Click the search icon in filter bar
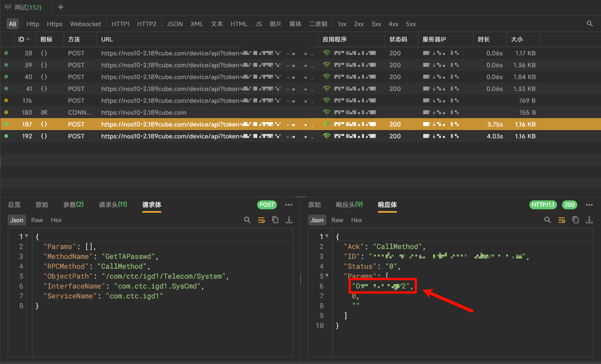 click(x=590, y=24)
